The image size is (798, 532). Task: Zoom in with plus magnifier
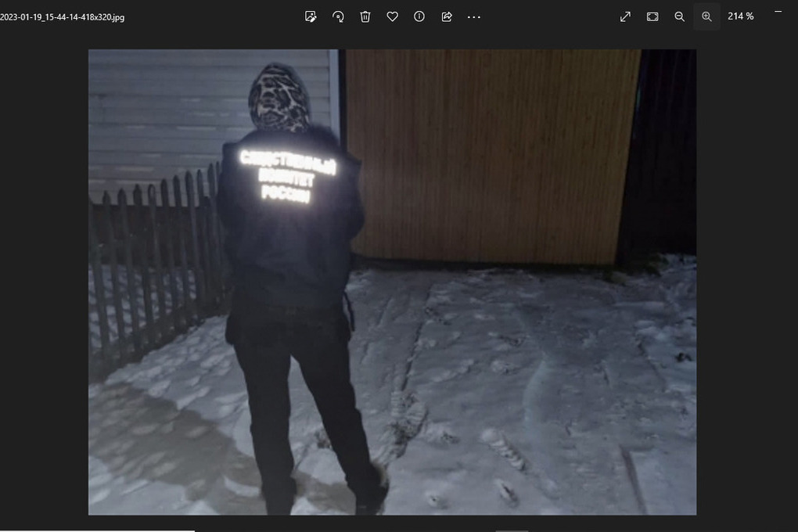707,16
